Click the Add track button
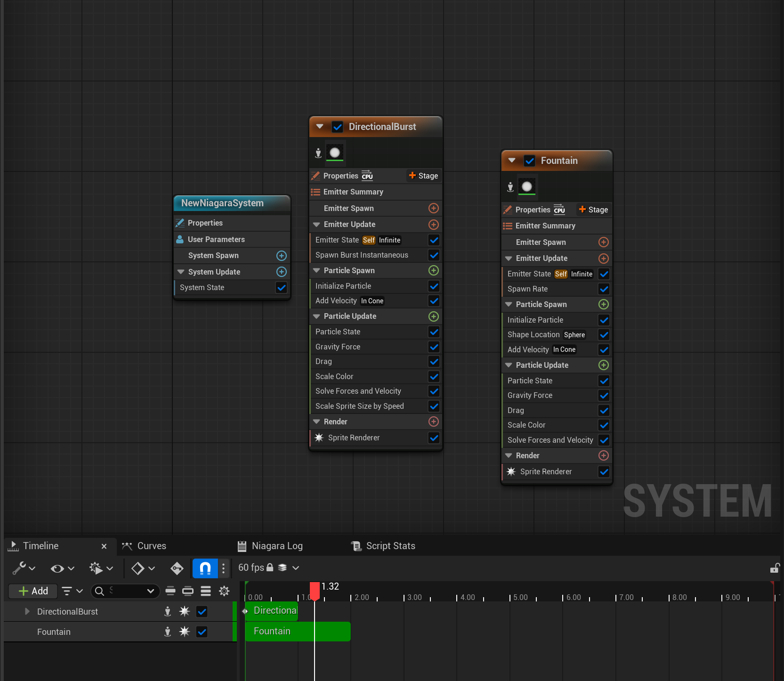Screen dimensions: 784x681 33,591
